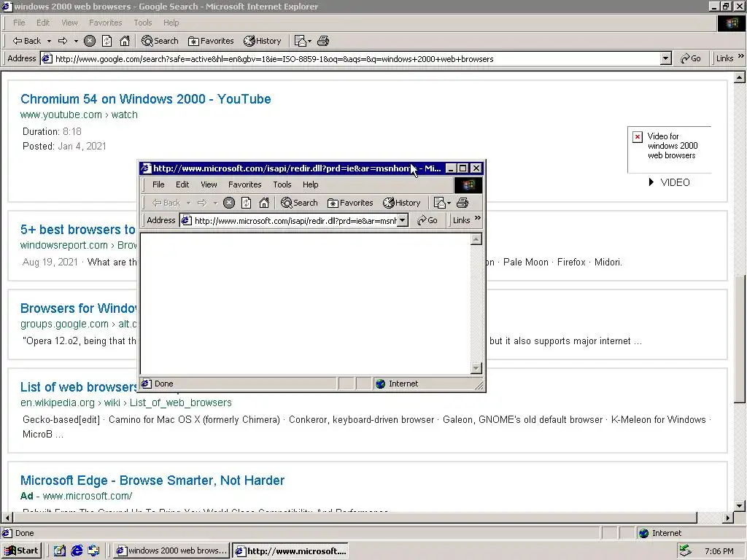747x560 pixels.
Task: Open the Chromium 54 on Windows 2000 YouTube result
Action: (x=145, y=99)
